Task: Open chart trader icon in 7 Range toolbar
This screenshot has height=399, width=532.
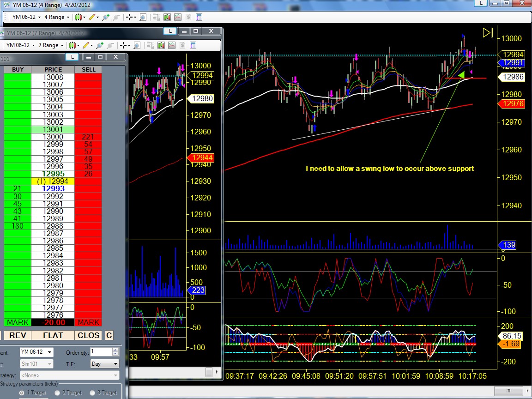Action: [x=150, y=45]
